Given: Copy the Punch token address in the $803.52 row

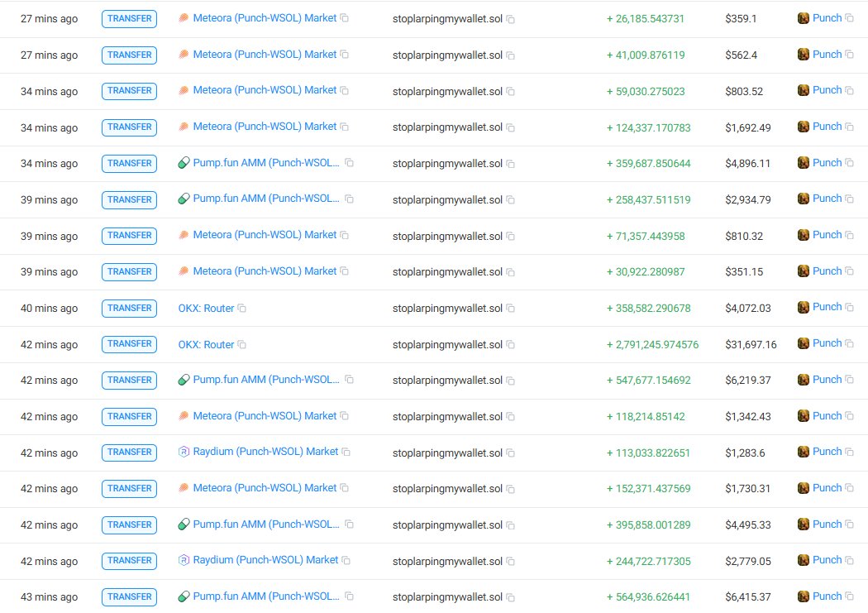Looking at the screenshot, I should 849,90.
